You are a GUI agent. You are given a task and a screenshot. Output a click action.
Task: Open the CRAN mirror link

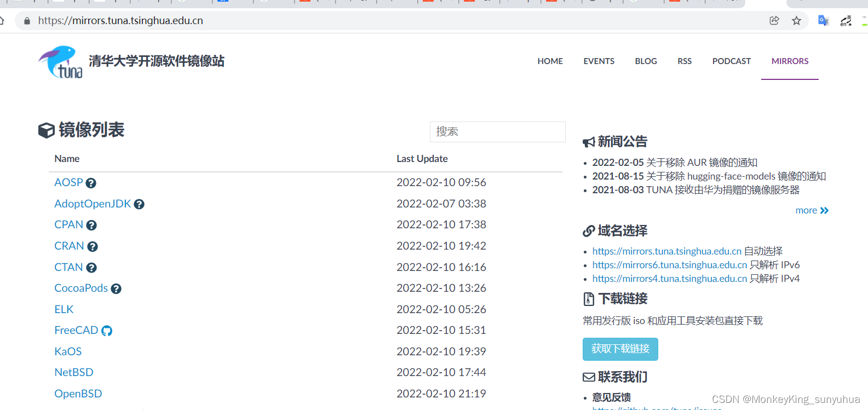[x=69, y=246]
